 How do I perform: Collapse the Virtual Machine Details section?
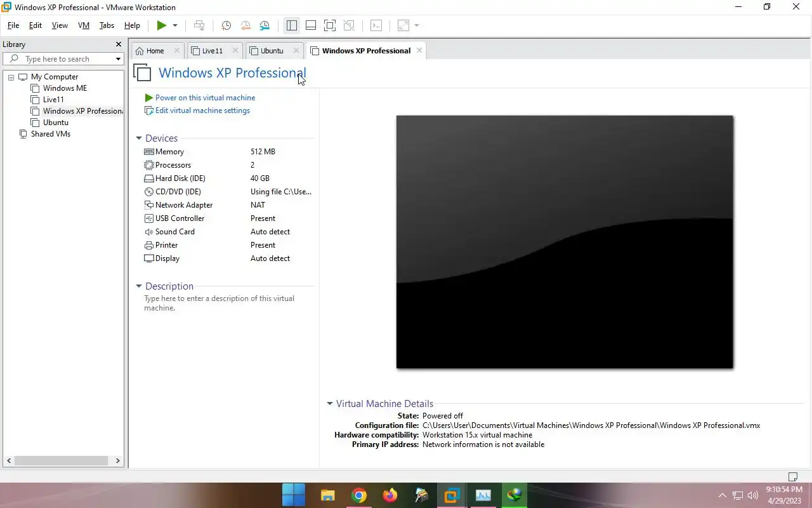[330, 404]
